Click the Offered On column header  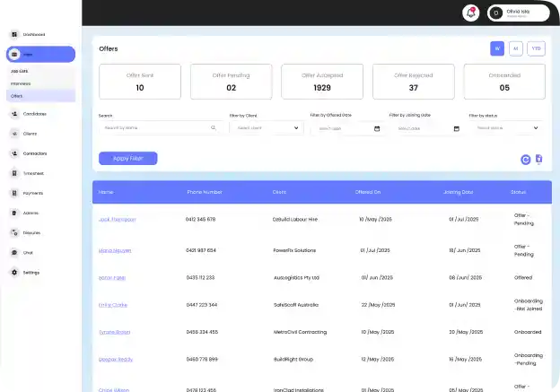[x=368, y=192]
